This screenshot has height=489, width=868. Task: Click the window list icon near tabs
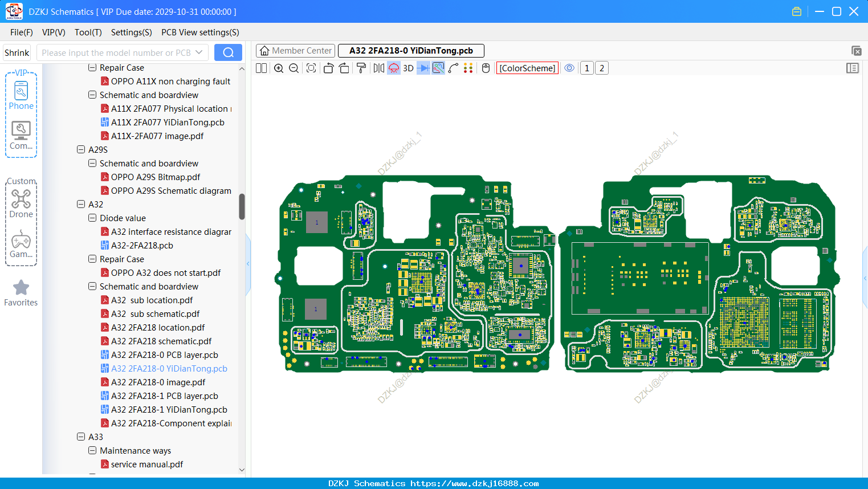856,51
